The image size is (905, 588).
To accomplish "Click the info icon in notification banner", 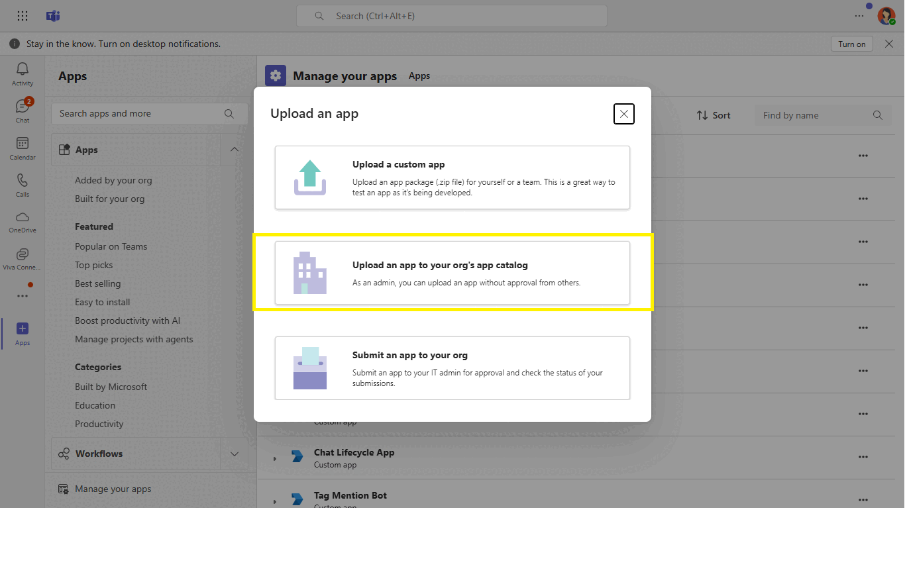I will pyautogui.click(x=15, y=44).
